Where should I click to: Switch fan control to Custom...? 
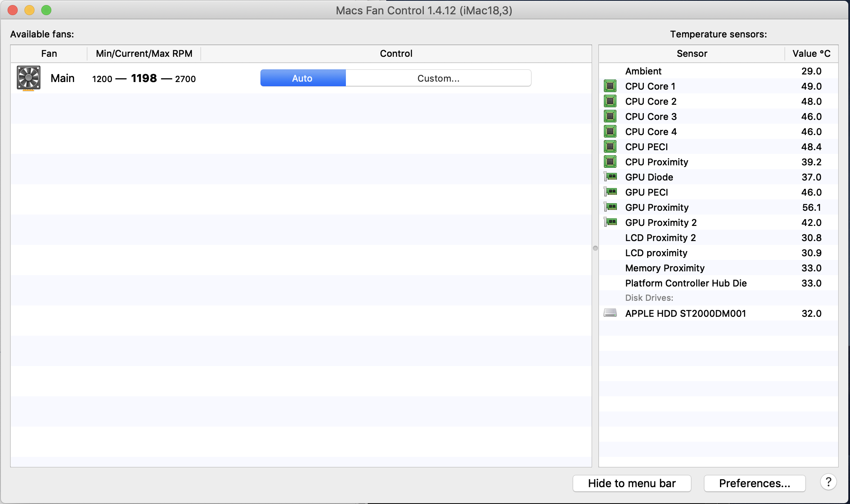[438, 78]
